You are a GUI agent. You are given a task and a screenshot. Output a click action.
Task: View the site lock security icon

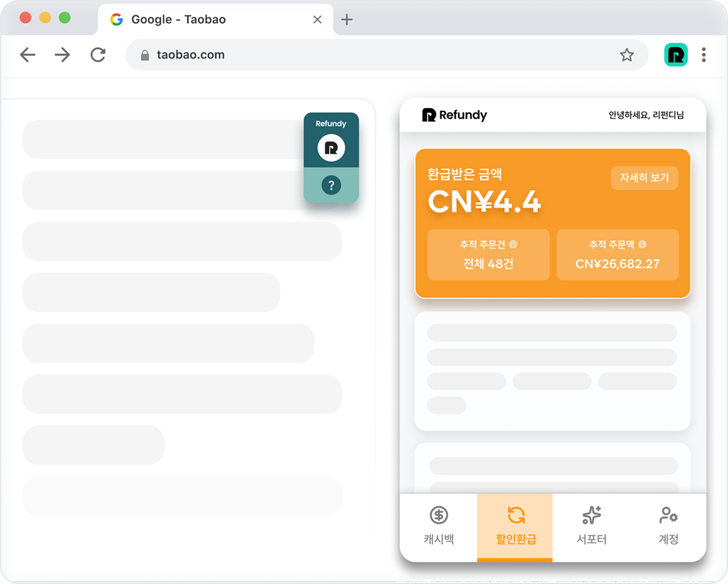click(144, 55)
